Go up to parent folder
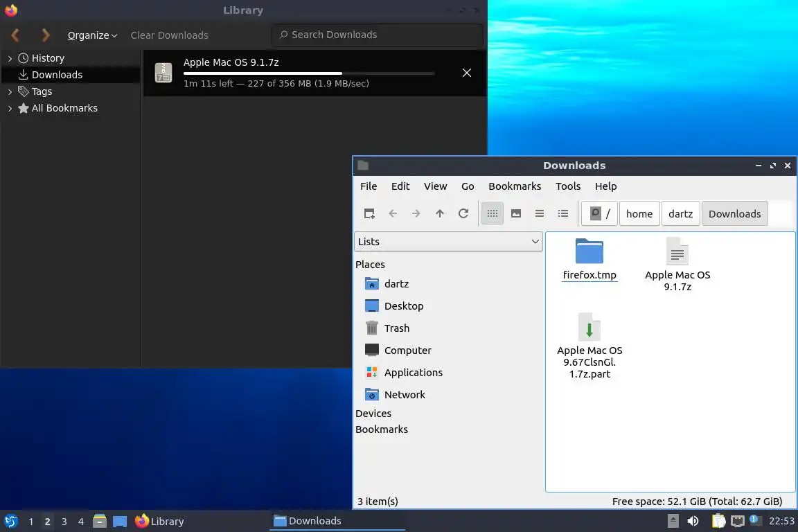798x532 pixels. click(x=440, y=213)
